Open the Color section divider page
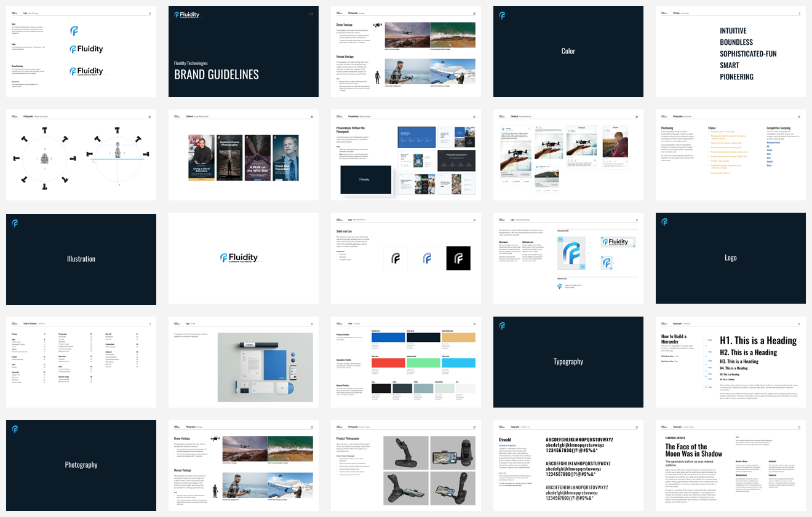 [568, 52]
